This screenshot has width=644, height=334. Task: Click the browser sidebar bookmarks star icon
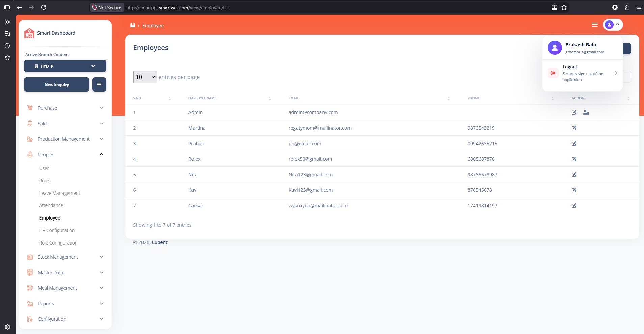click(x=7, y=57)
